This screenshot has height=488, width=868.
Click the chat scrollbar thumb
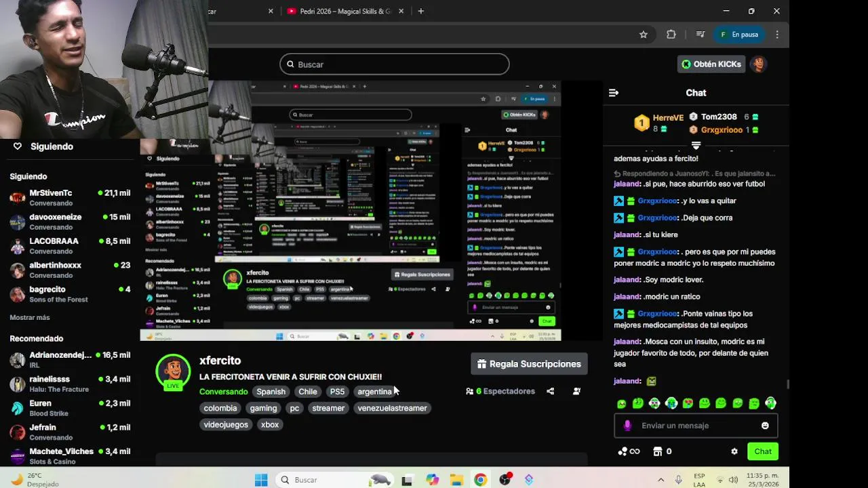point(787,384)
